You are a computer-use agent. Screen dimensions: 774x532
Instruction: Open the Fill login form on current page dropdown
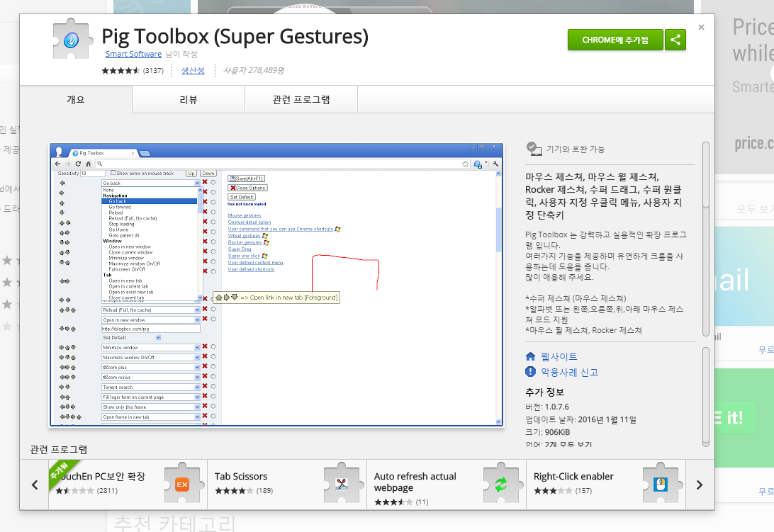151,397
